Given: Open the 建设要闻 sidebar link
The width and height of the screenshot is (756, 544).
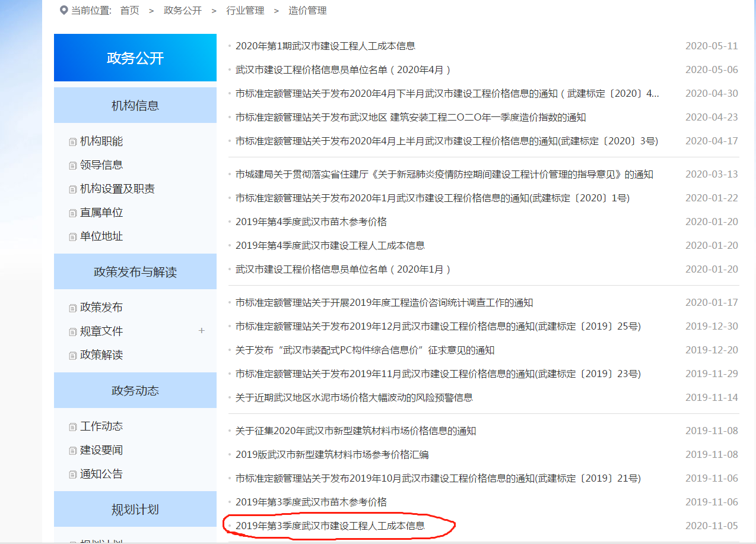Looking at the screenshot, I should click(x=101, y=450).
